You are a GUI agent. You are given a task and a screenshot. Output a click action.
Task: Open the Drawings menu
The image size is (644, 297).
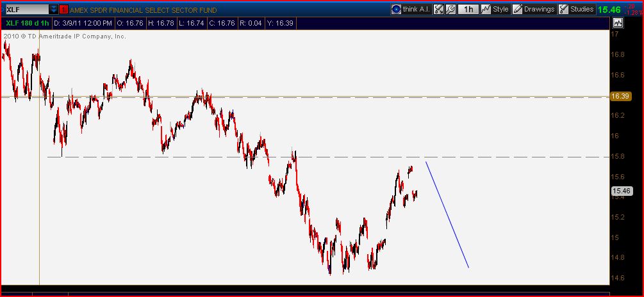pos(534,9)
